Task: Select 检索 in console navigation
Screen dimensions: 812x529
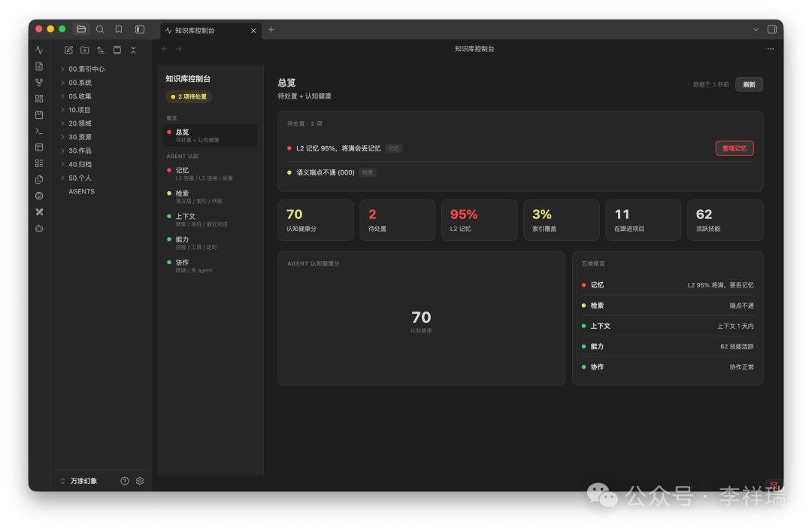Action: [211, 197]
